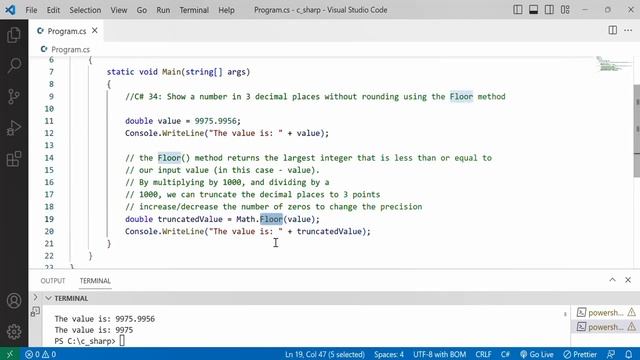Click the editor vertical scrollbar
The height and width of the screenshot is (360, 640).
pos(637,131)
